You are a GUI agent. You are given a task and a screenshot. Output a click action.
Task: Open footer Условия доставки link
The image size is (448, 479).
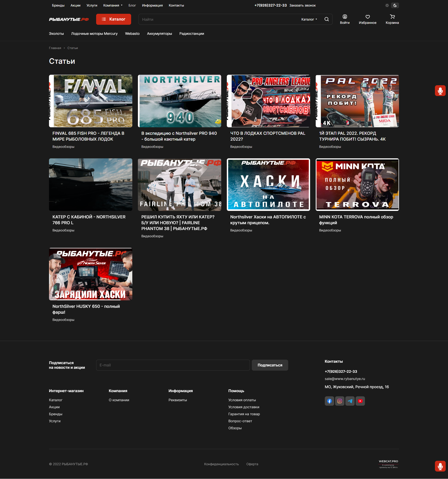pyautogui.click(x=244, y=407)
